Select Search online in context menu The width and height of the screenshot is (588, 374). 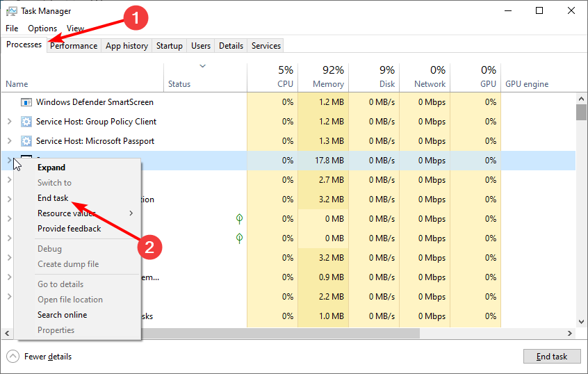pos(62,315)
